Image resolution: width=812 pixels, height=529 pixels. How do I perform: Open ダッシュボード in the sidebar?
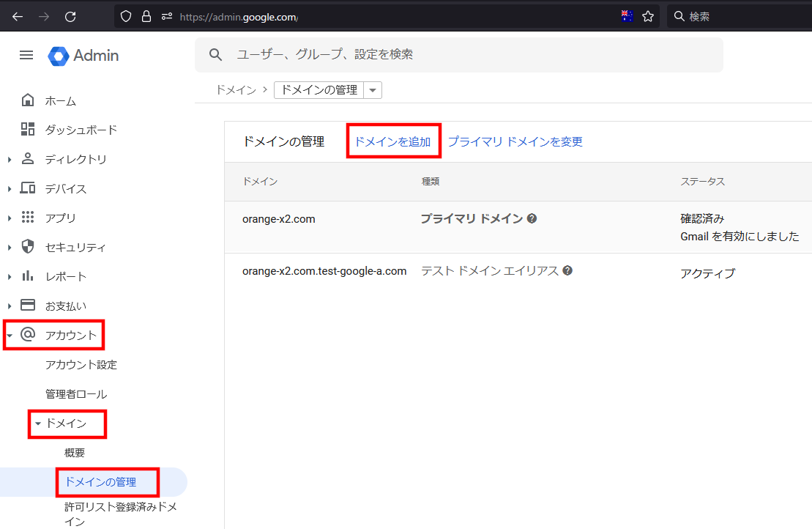click(x=81, y=130)
